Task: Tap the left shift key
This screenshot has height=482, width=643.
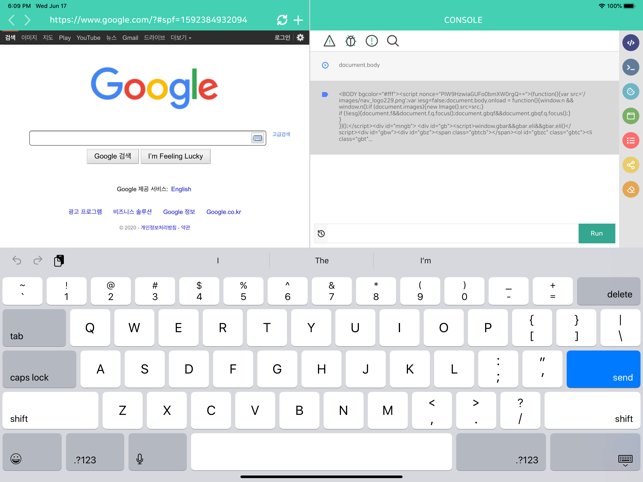Action: point(50,411)
